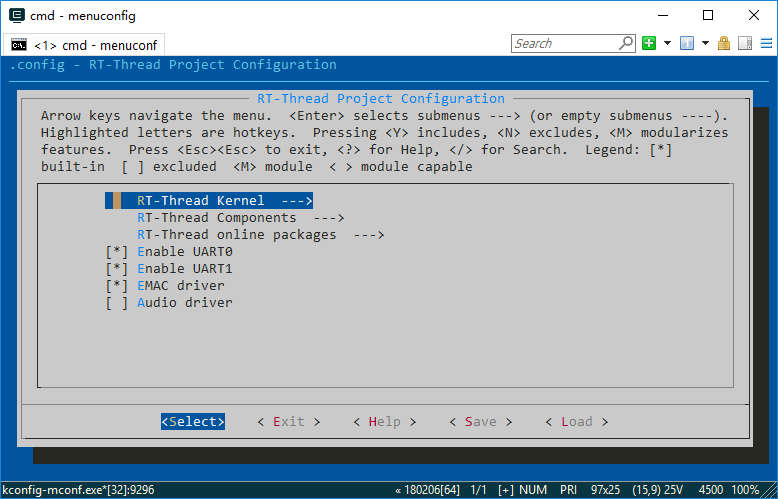Expand the RT-Thread Components submenu
This screenshot has height=499, width=778.
pyautogui.click(x=240, y=218)
